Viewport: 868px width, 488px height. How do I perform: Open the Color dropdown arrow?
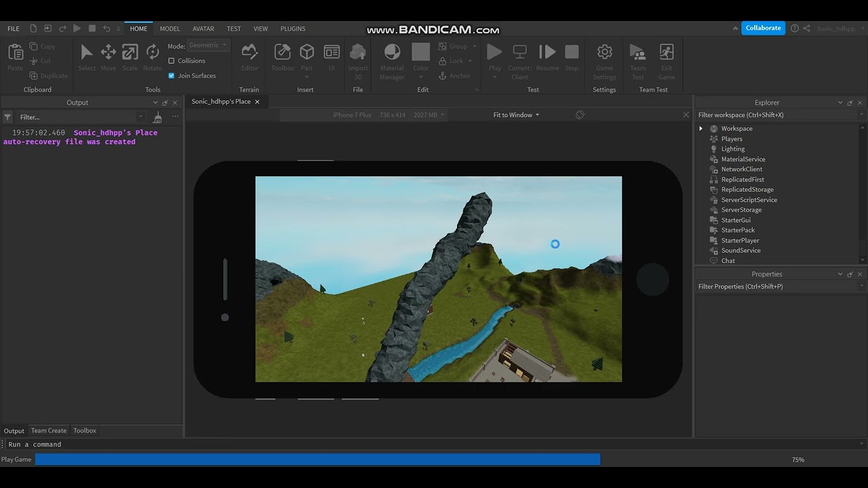(421, 77)
